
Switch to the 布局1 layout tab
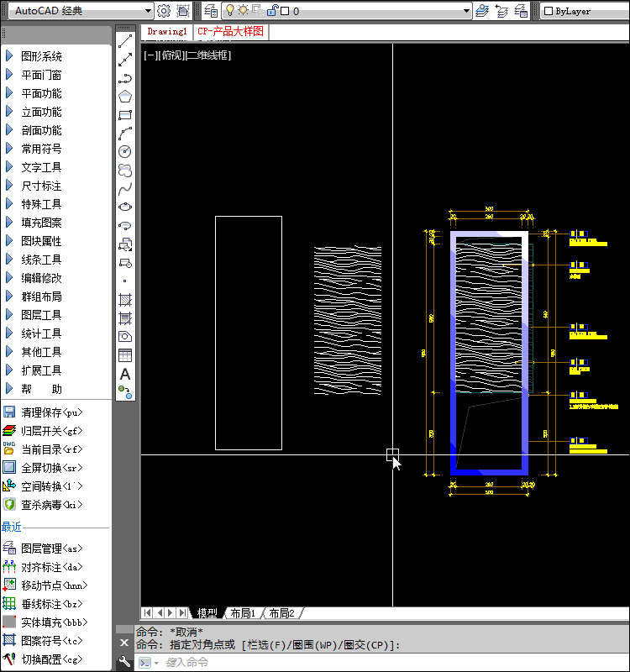[x=243, y=613]
